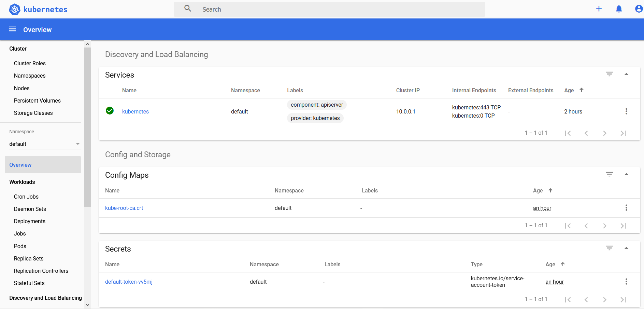Image resolution: width=644 pixels, height=309 pixels.
Task: Click the green status check for kubernetes
Action: (x=110, y=110)
